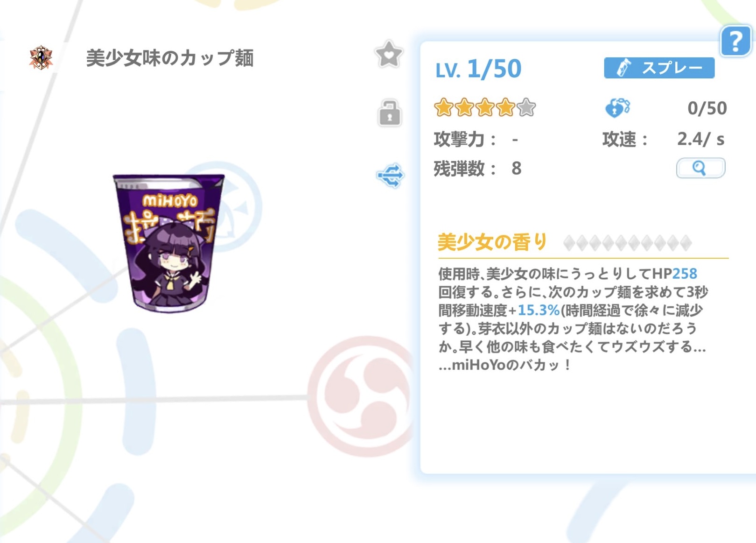This screenshot has width=756, height=543.
Task: Click the blue affinity heart-lock icon
Action: [617, 108]
